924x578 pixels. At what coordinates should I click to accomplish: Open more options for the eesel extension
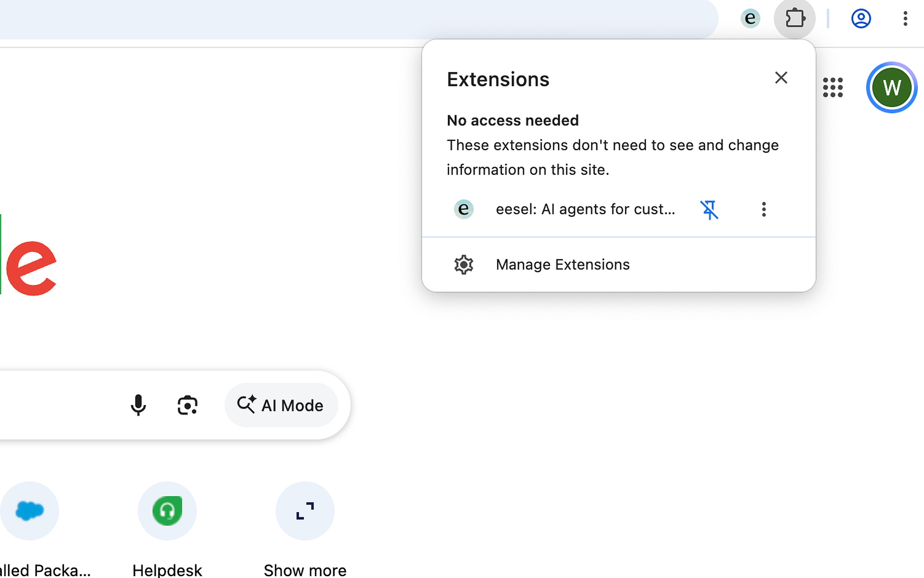pos(764,209)
